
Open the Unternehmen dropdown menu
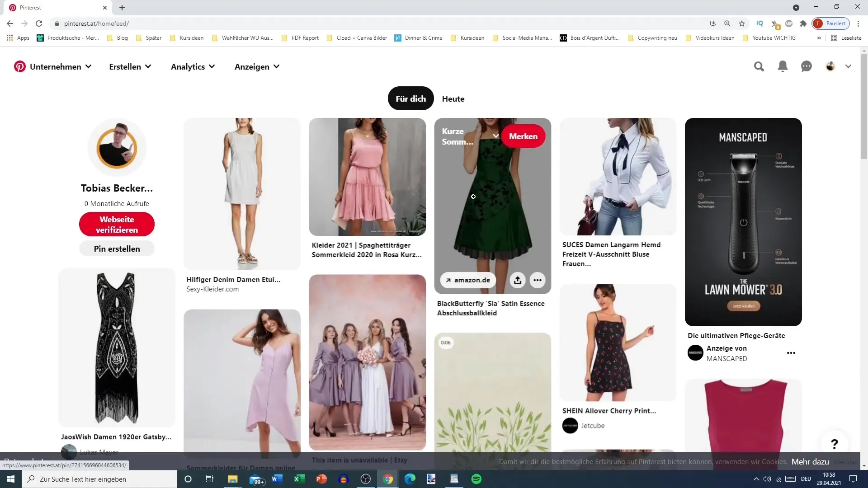tap(61, 66)
